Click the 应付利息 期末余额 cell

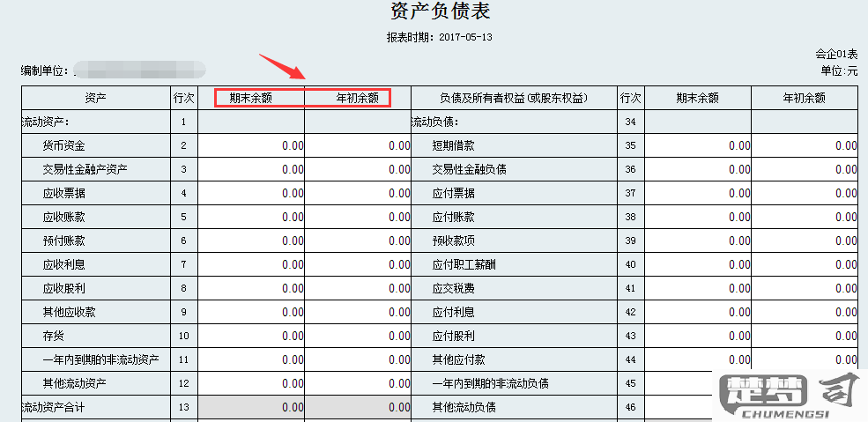(x=698, y=312)
